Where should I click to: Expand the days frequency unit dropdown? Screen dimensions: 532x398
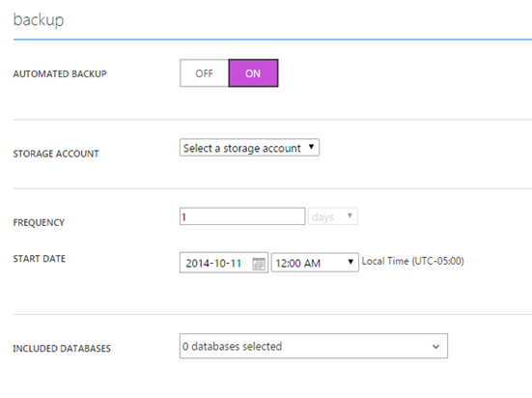click(333, 216)
